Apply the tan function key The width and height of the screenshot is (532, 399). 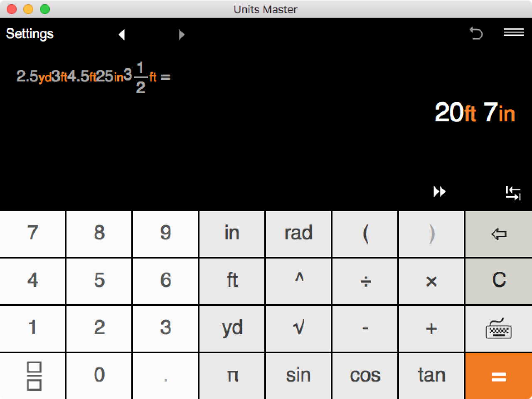coord(431,376)
